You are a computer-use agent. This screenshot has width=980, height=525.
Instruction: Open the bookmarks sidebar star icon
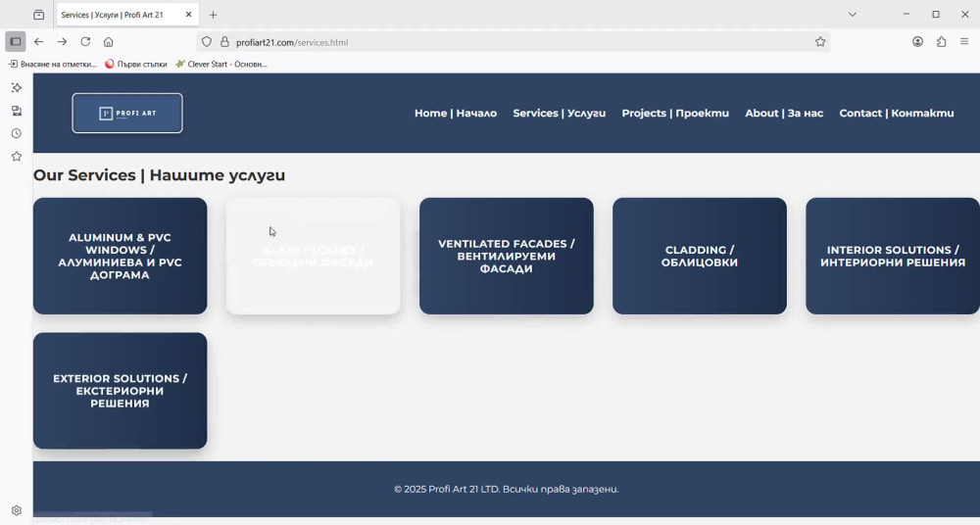tap(17, 157)
